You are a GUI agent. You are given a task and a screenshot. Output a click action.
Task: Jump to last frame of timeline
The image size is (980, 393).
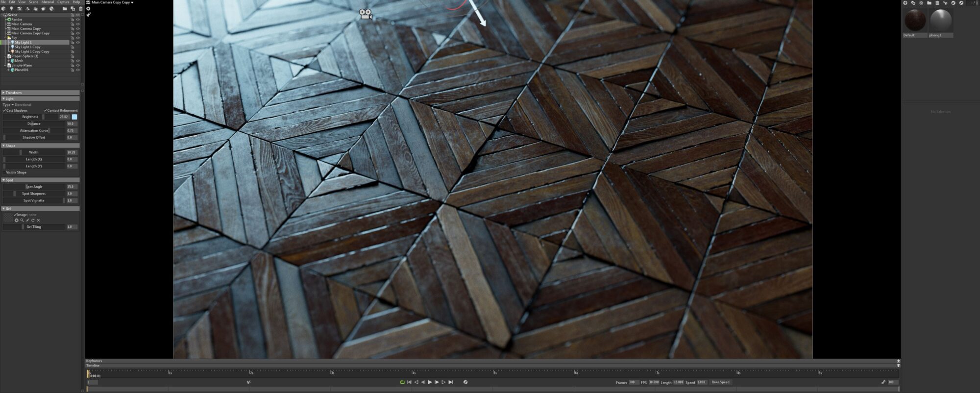450,382
